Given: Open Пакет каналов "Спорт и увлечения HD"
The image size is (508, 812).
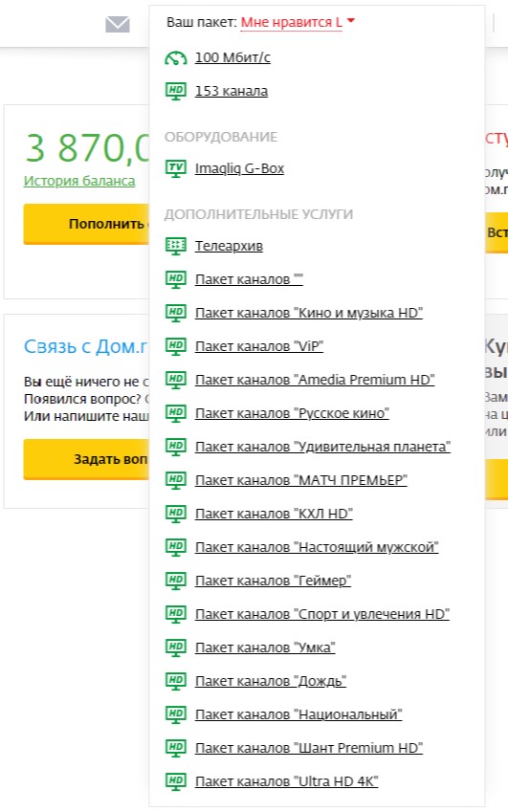Looking at the screenshot, I should [x=322, y=614].
